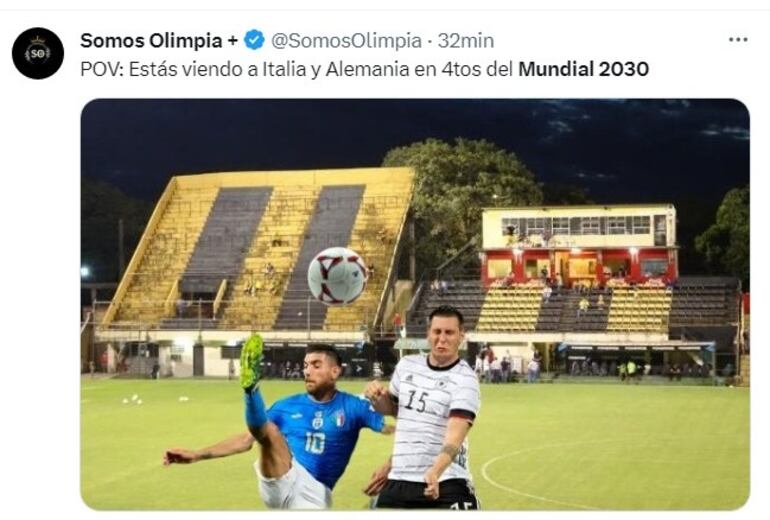Click the bold "Mundial 2030" text

(583, 69)
